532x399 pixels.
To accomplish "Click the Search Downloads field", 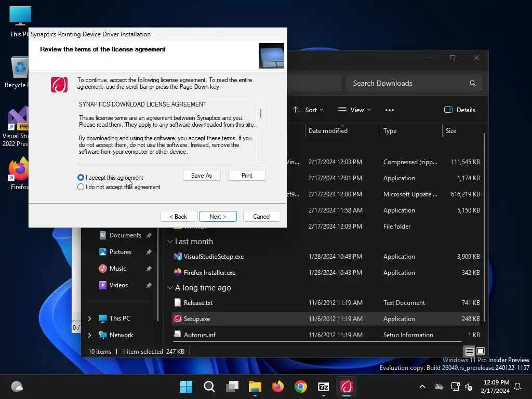I will pyautogui.click(x=414, y=84).
